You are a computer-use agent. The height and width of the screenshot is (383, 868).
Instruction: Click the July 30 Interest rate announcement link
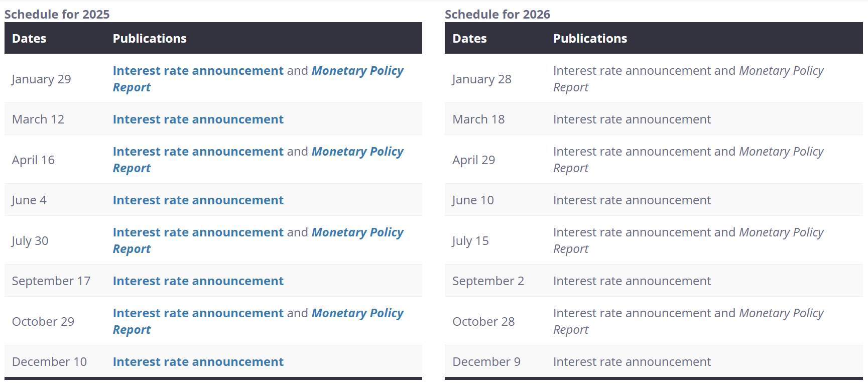click(x=198, y=232)
